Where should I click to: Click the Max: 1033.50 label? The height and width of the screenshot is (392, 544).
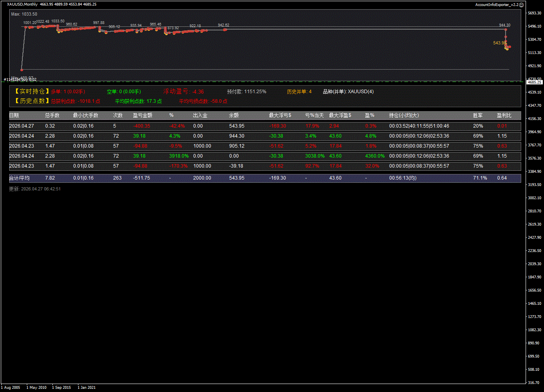tap(24, 14)
